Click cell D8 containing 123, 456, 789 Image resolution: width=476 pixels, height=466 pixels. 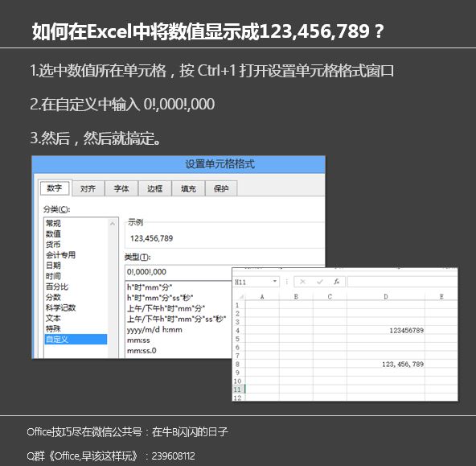click(x=386, y=365)
